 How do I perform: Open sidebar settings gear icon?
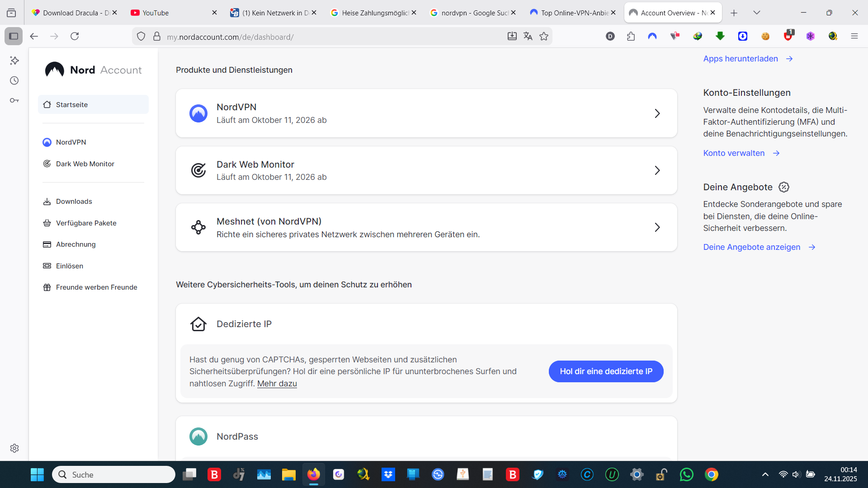pos(14,448)
